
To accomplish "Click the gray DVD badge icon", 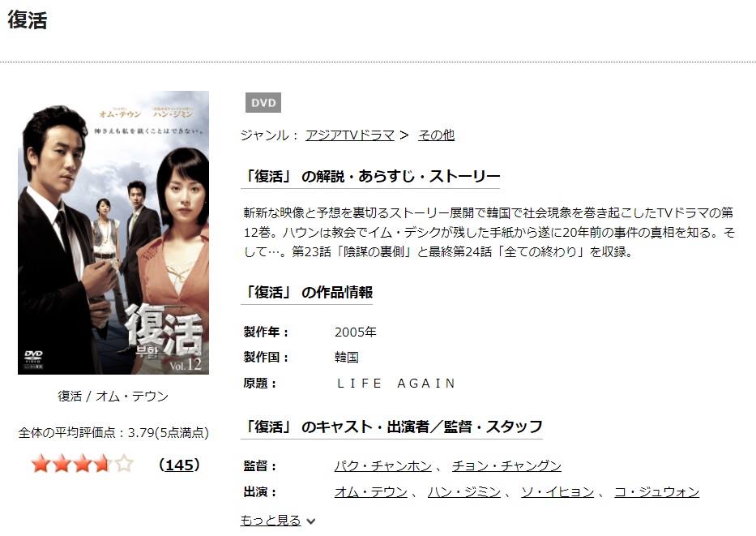I will [x=263, y=102].
